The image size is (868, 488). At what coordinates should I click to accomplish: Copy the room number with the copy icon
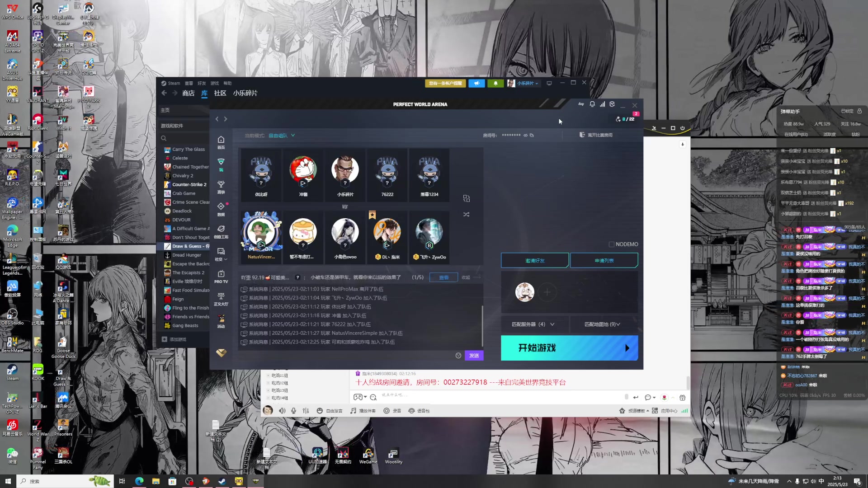pos(532,135)
